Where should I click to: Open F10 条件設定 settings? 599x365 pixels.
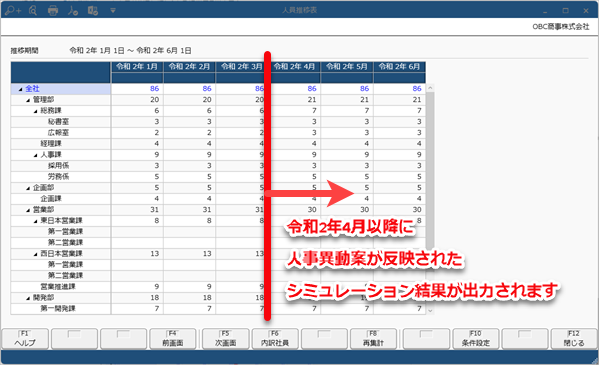476,339
